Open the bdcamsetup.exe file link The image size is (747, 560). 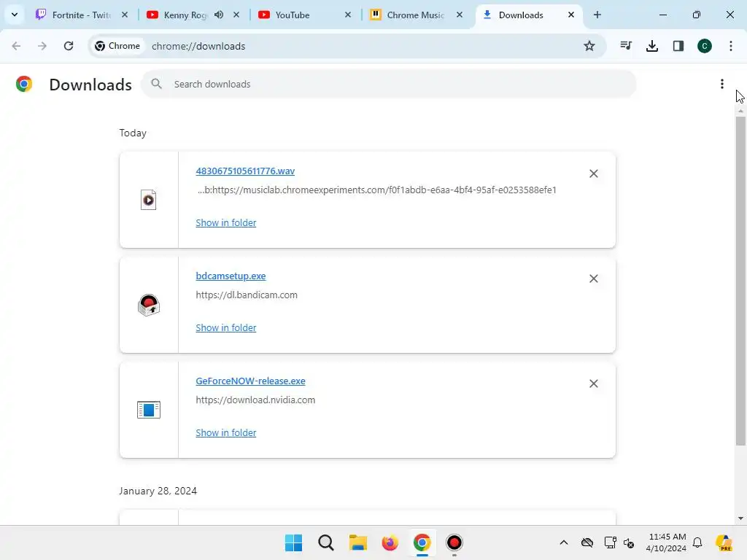point(231,276)
